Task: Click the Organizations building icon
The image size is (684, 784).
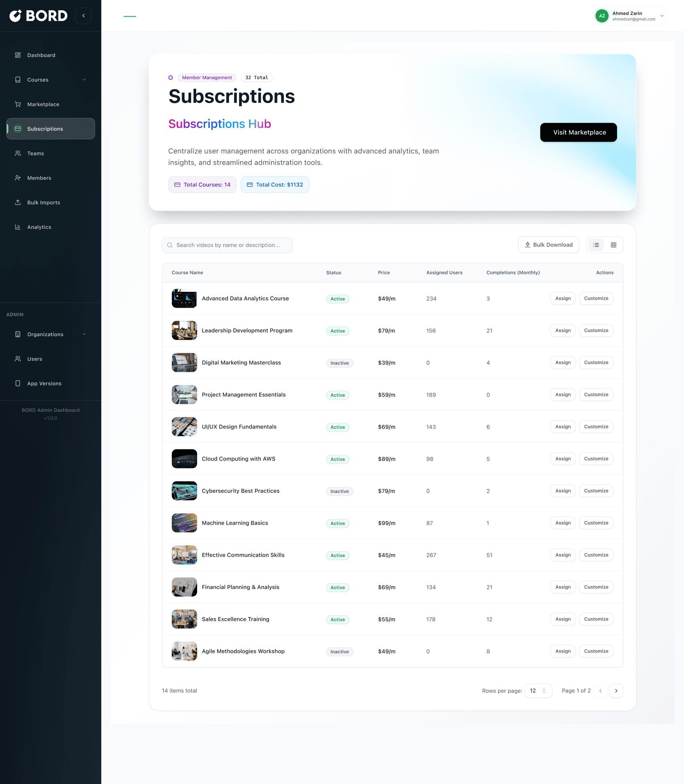Action: pyautogui.click(x=18, y=334)
